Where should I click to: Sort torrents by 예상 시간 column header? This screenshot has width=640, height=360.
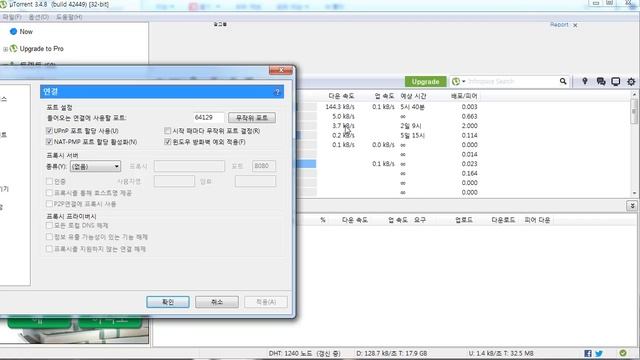click(413, 96)
